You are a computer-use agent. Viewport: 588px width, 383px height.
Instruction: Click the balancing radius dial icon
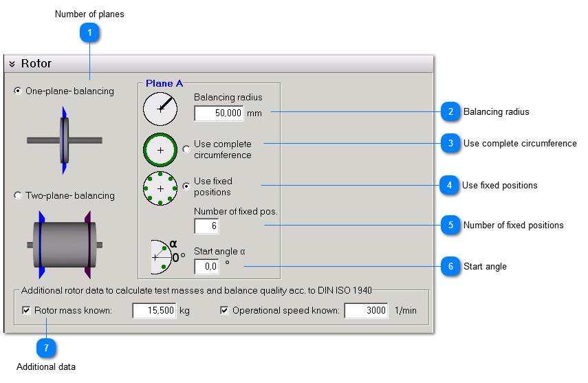pyautogui.click(x=160, y=109)
